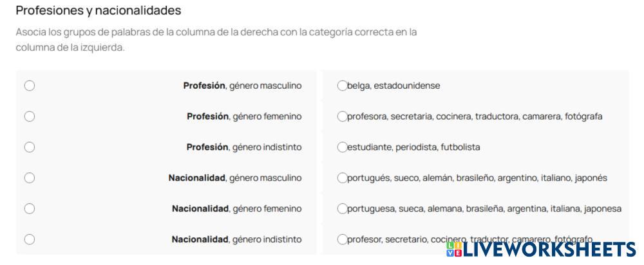Select the radio button for Nacionalidad, género femenino
Image resolution: width=644 pixels, height=265 pixels.
[x=30, y=208]
